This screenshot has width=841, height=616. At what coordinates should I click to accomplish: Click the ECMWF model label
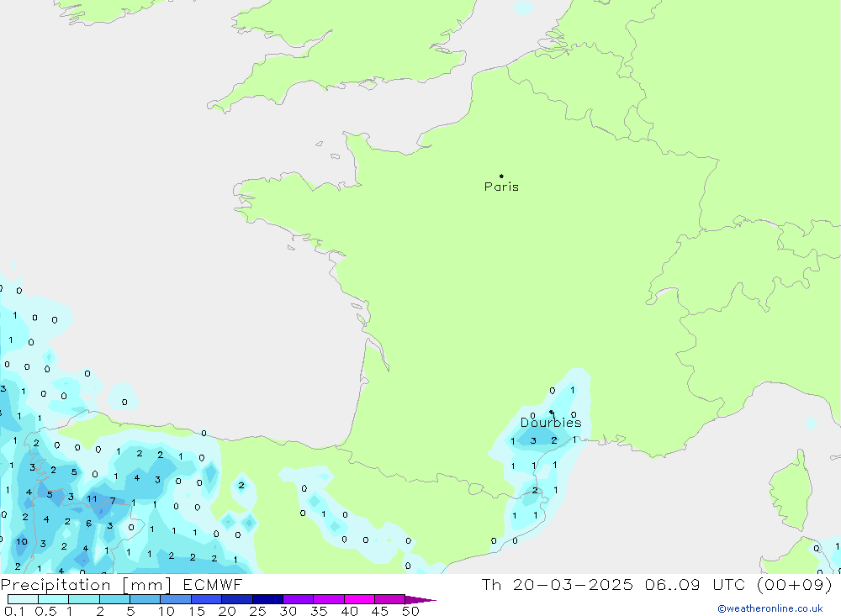point(213,584)
